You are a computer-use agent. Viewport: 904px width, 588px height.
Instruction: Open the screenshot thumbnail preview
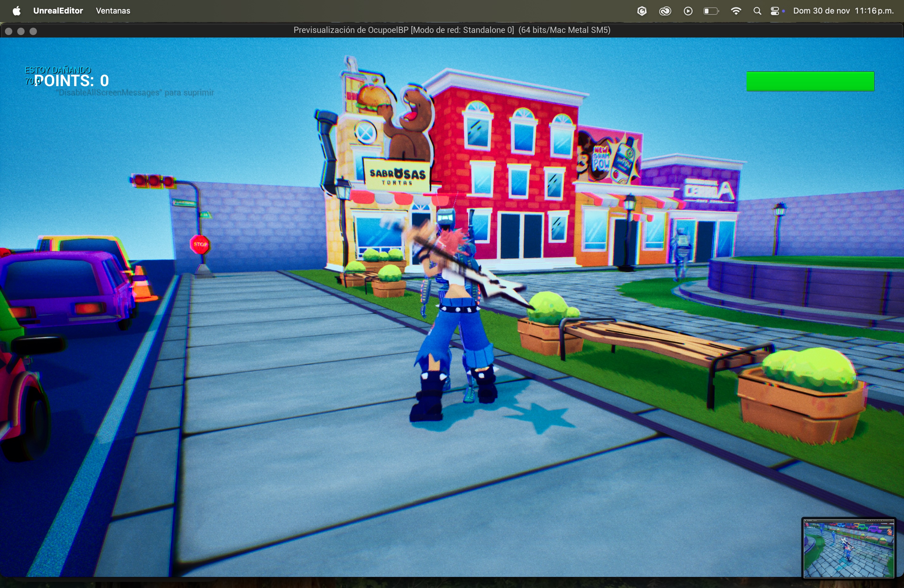pyautogui.click(x=849, y=548)
